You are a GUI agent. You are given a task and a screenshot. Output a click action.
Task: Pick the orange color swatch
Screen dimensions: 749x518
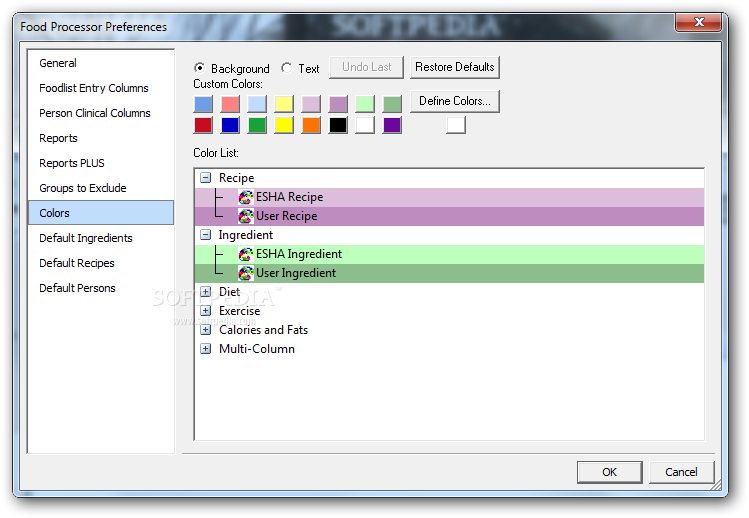click(311, 125)
